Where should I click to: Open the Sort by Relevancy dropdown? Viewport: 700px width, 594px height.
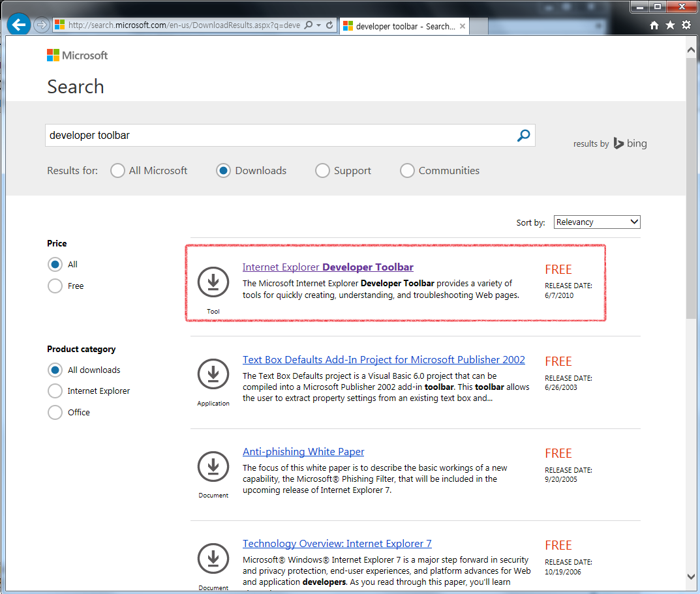597,222
